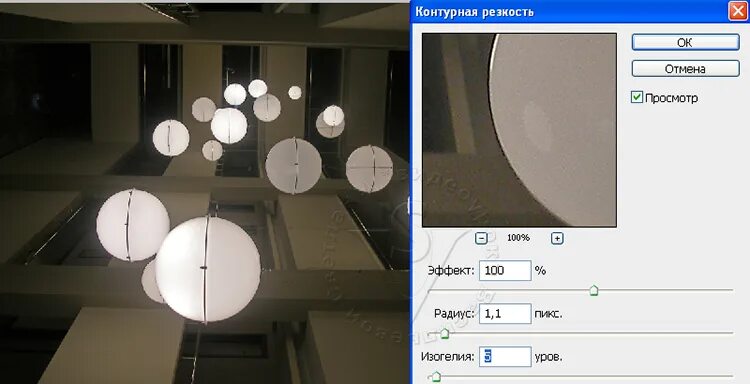
Task: Zoom in preview with plus button
Action: (x=557, y=238)
